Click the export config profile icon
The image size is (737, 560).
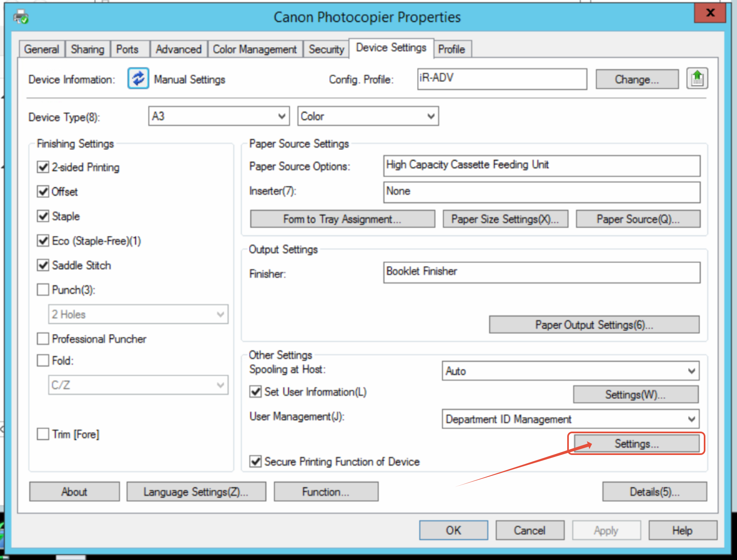tap(697, 78)
